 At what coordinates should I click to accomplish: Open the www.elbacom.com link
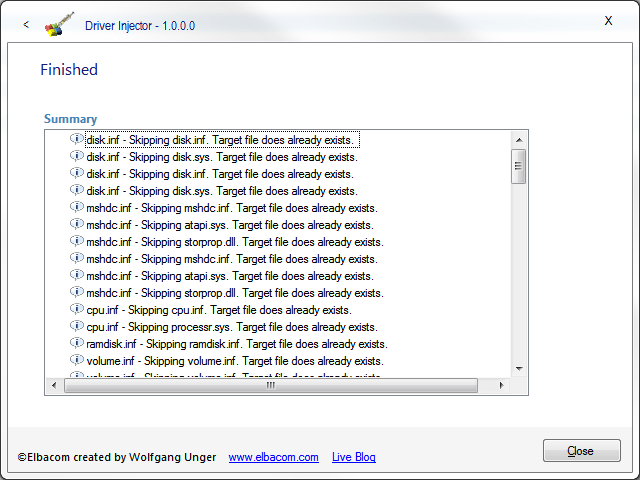coord(273,457)
